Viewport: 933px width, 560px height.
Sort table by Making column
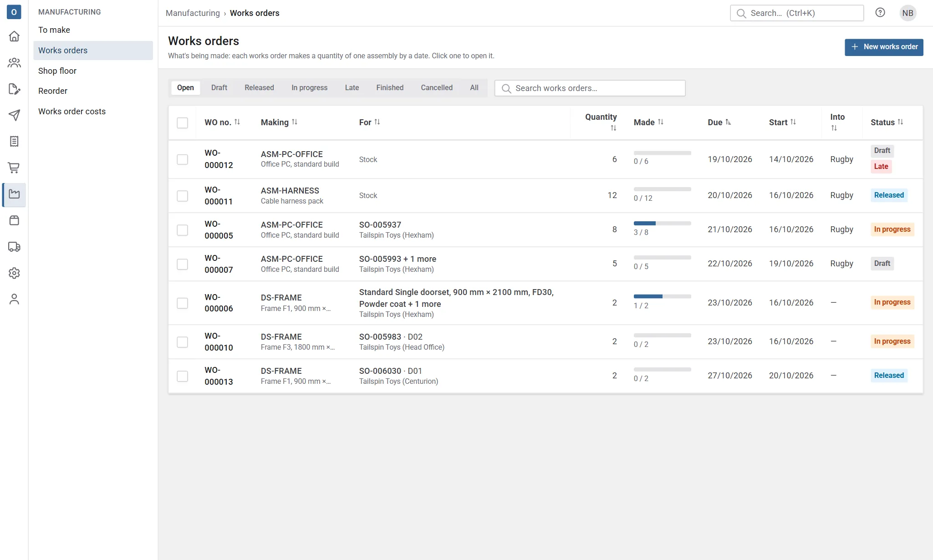click(279, 122)
